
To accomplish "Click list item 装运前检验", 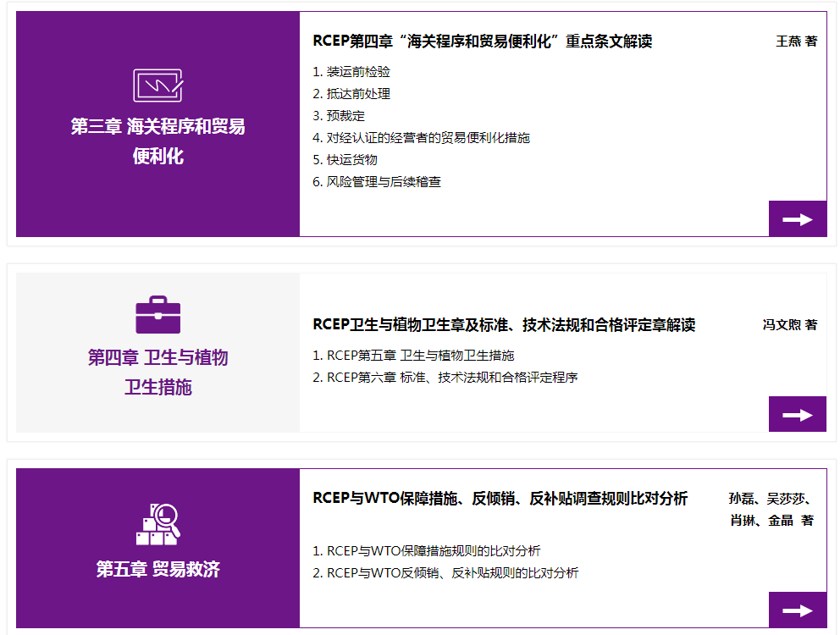I will click(351, 72).
